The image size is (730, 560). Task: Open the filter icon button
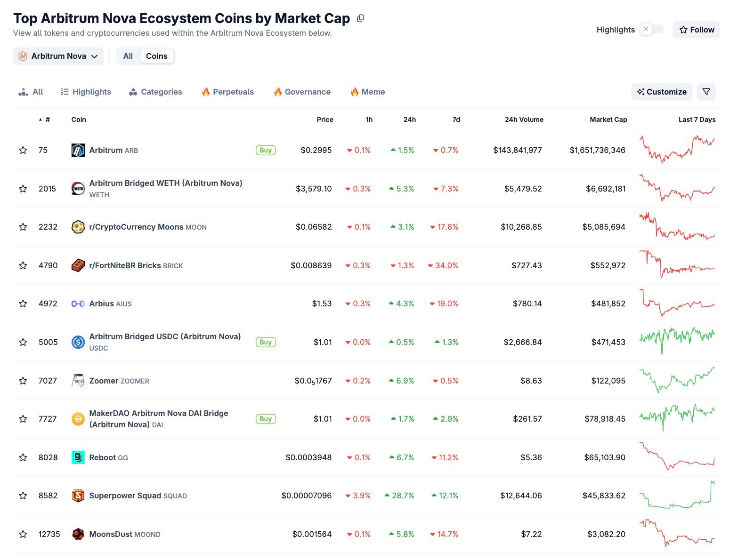click(706, 92)
